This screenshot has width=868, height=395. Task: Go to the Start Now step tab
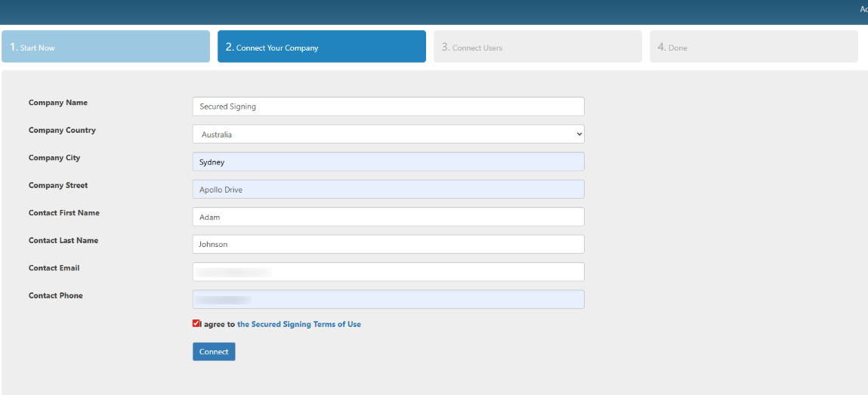point(106,47)
